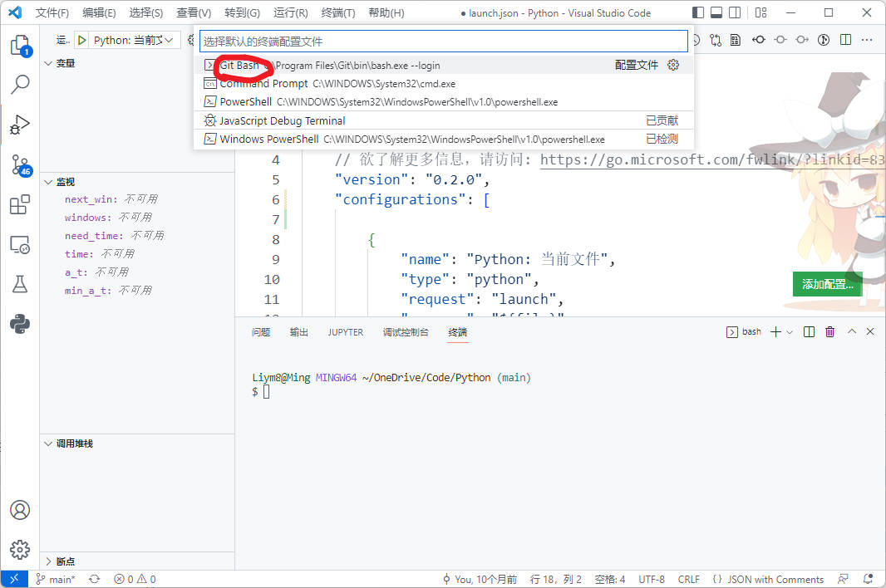This screenshot has width=886, height=588.
Task: Switch to the 调试控制台 tab
Action: point(406,332)
